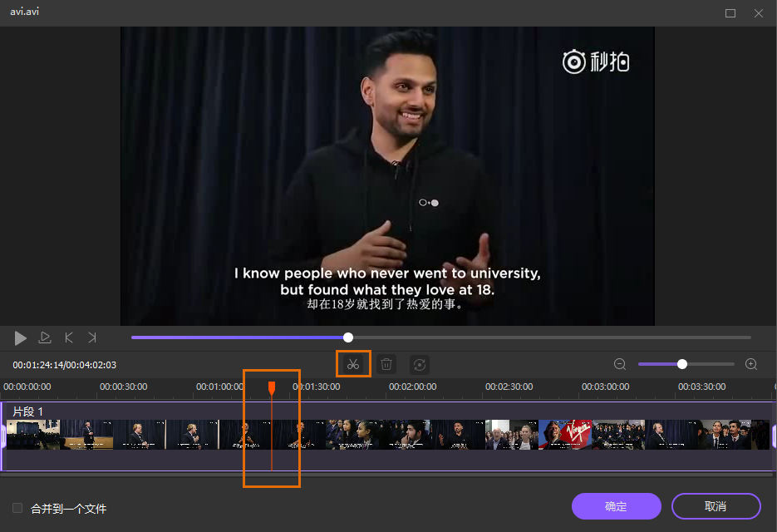Click the left trim handle of clip
The width and height of the screenshot is (777, 532).
(x=2, y=436)
